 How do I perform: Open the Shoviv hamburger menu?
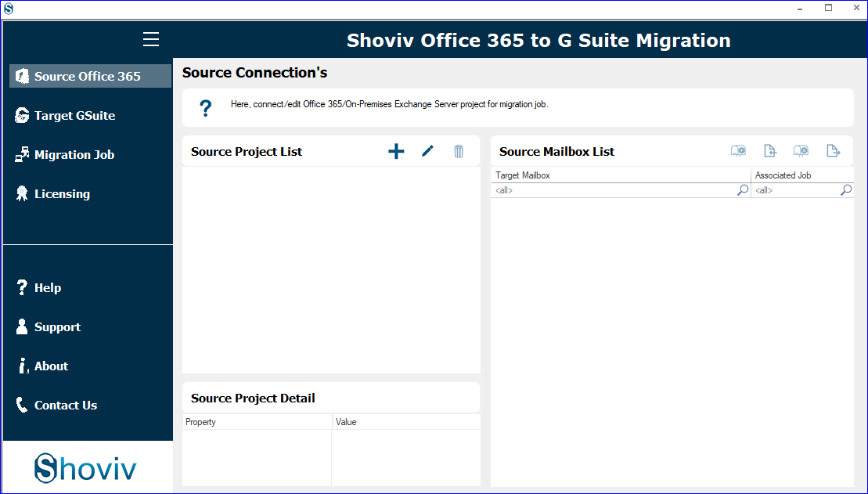click(x=150, y=38)
